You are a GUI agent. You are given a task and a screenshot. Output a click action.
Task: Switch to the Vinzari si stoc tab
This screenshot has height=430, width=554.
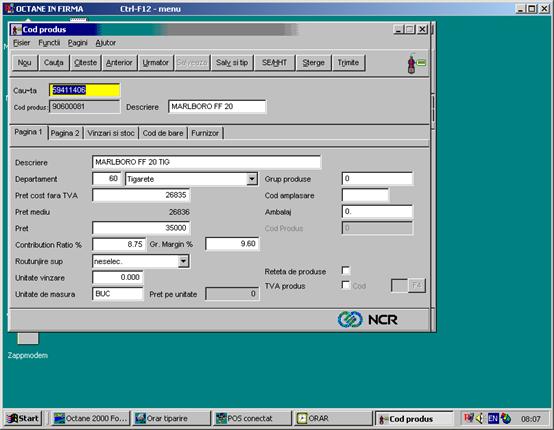coord(111,133)
